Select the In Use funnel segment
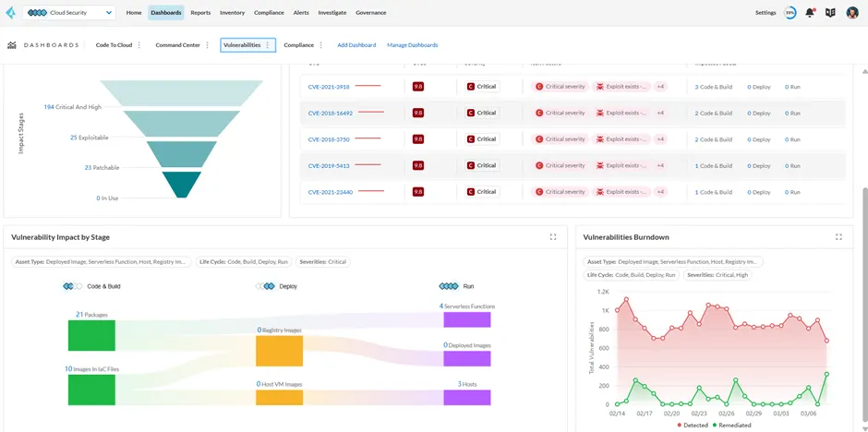Viewport: 868px width, 432px height. pyautogui.click(x=182, y=185)
